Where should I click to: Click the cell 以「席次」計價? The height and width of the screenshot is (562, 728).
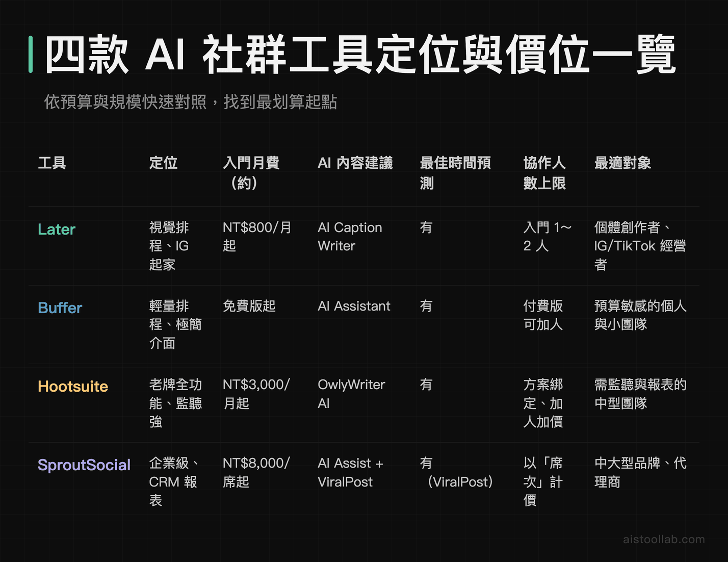point(543,481)
